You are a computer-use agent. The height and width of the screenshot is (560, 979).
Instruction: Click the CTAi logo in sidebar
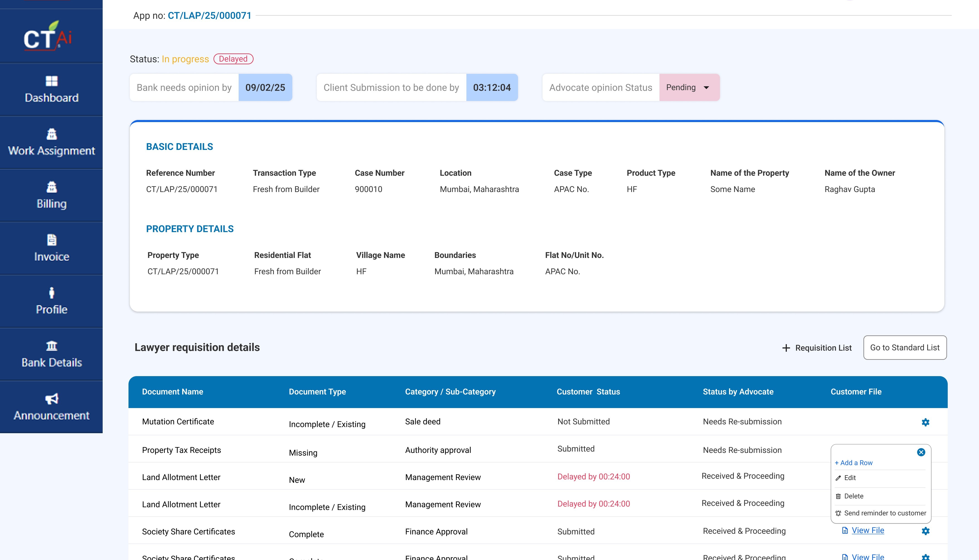point(48,36)
